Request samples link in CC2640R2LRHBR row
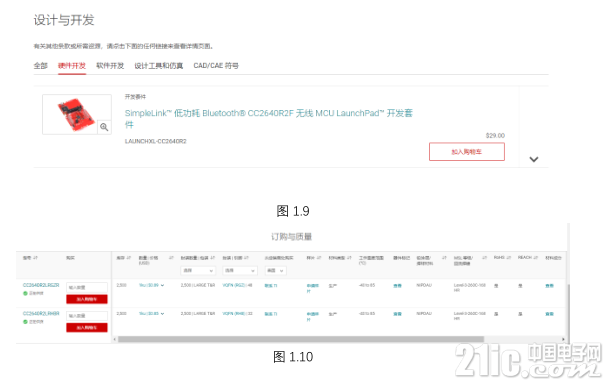Image resolution: width=609 pixels, height=386 pixels. [313, 316]
